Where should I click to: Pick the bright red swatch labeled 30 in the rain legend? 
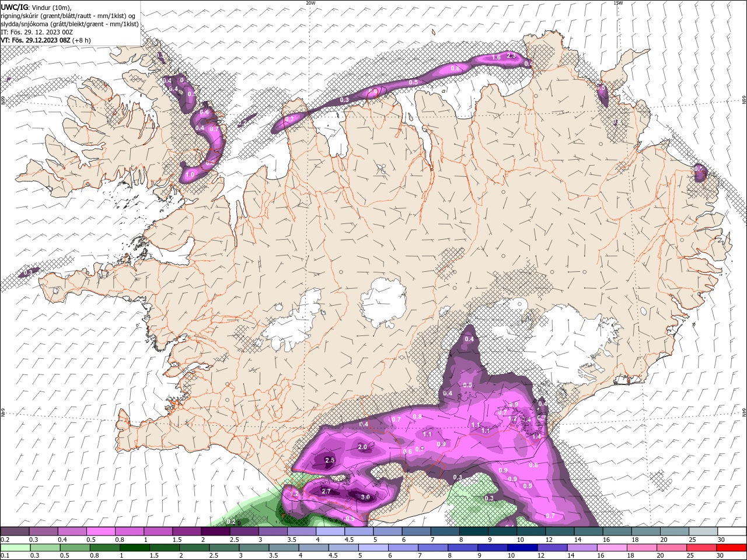click(731, 547)
